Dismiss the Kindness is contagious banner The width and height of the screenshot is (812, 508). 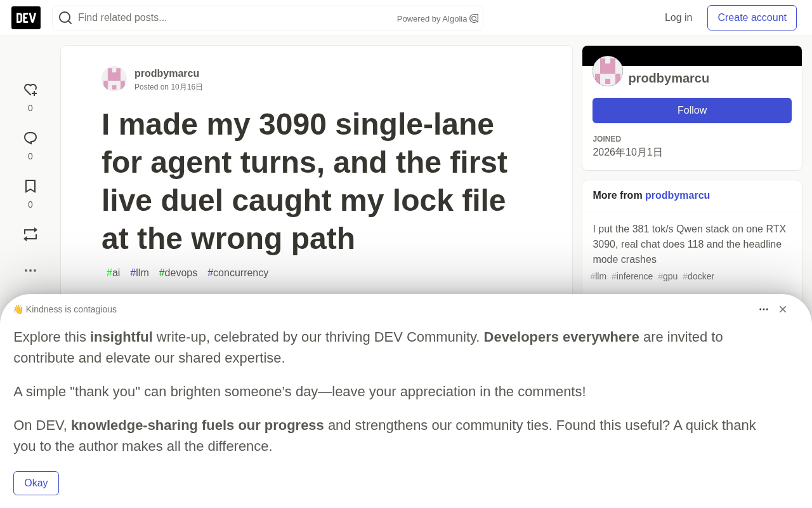click(x=783, y=309)
